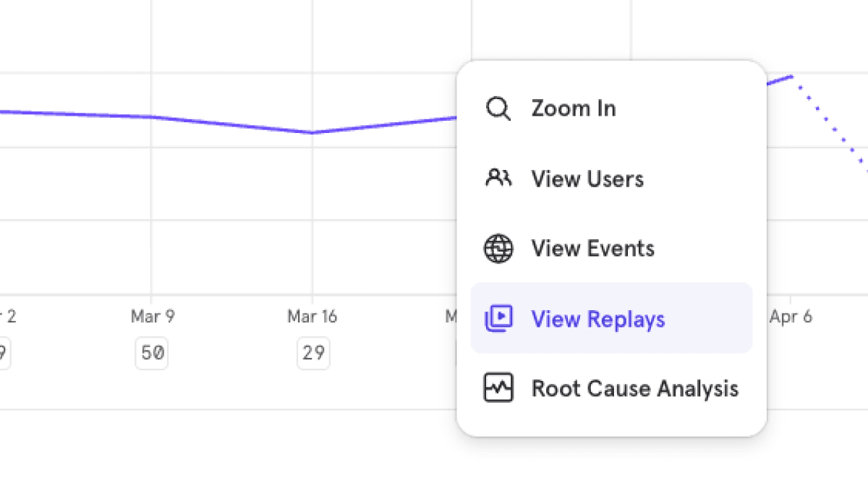Viewport: 868px width, 488px height.
Task: Click the globe icon beside View Events
Action: tap(498, 249)
